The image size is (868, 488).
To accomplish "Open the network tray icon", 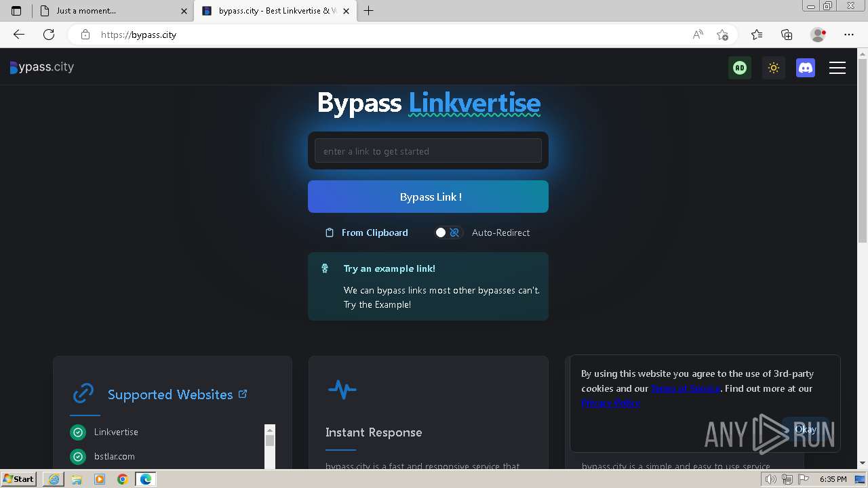I will coord(787,479).
